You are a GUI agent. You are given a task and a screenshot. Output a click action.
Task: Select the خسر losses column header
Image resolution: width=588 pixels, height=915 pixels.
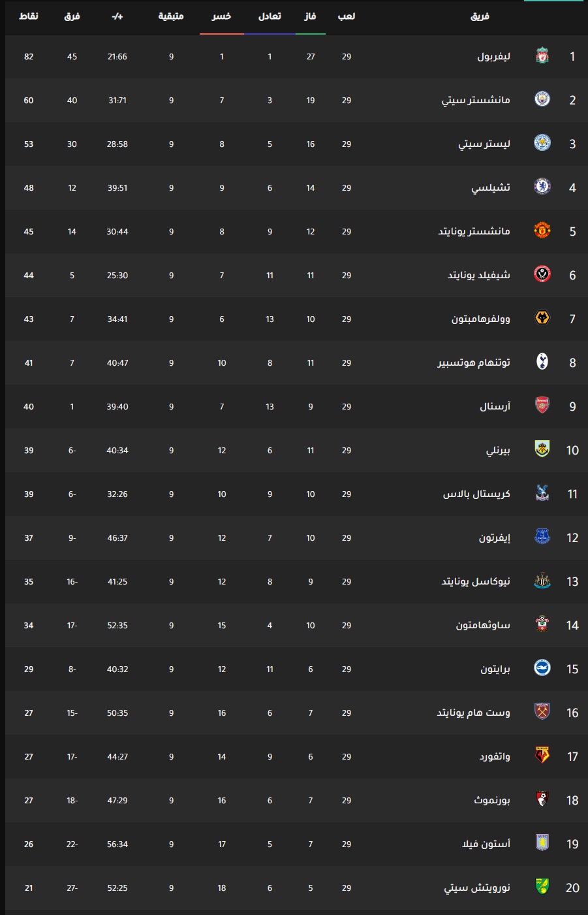click(x=222, y=16)
